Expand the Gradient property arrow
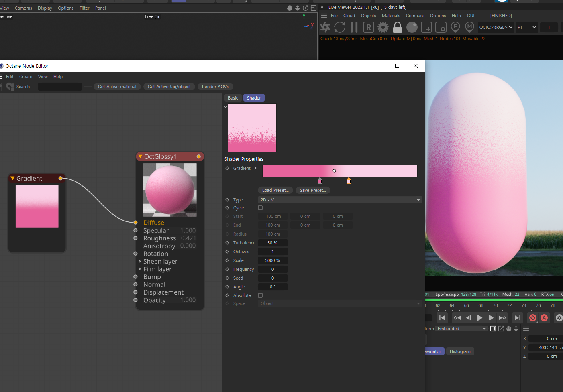 point(255,168)
